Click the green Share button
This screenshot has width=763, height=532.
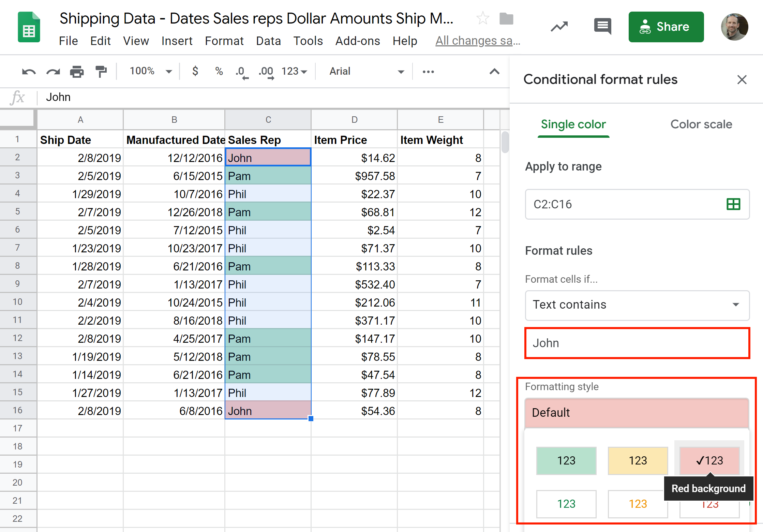pyautogui.click(x=666, y=27)
